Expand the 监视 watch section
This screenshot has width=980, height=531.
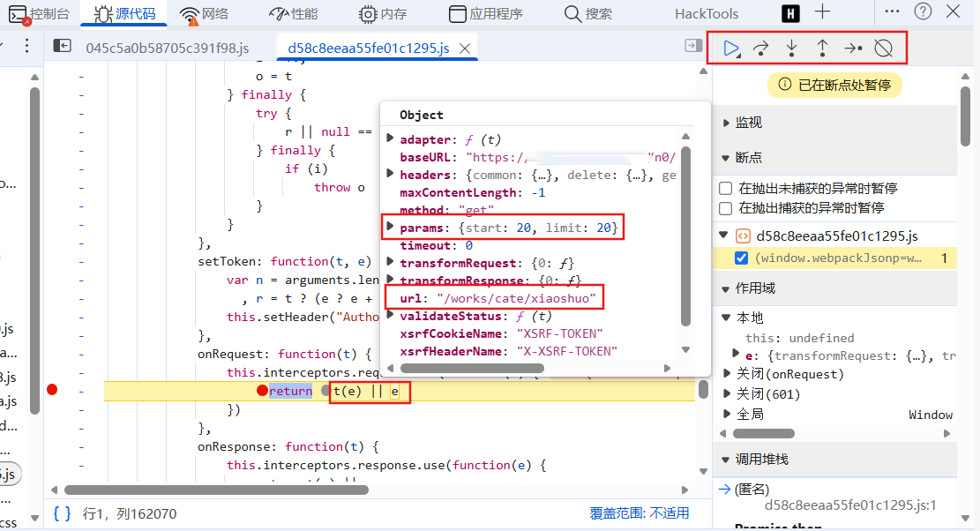click(x=726, y=123)
